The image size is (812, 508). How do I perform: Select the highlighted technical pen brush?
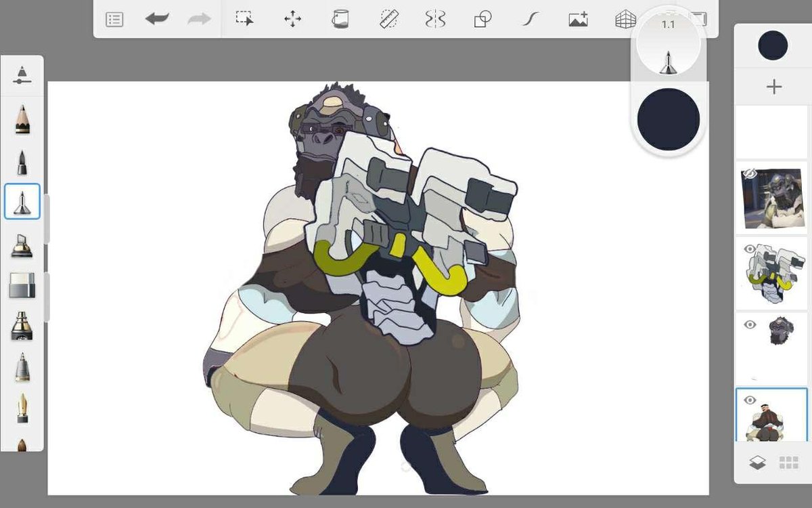click(22, 201)
